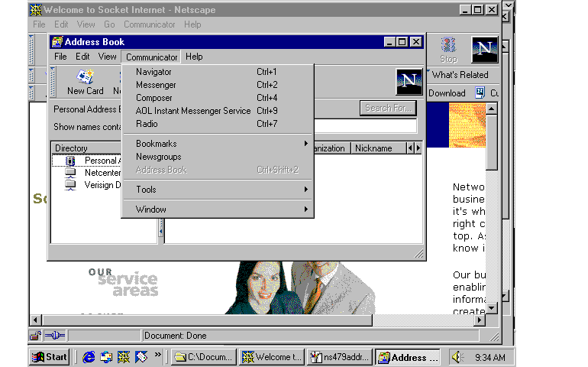Switch to ns479addr... taskbar button
The image size is (588, 367).
coord(340,357)
